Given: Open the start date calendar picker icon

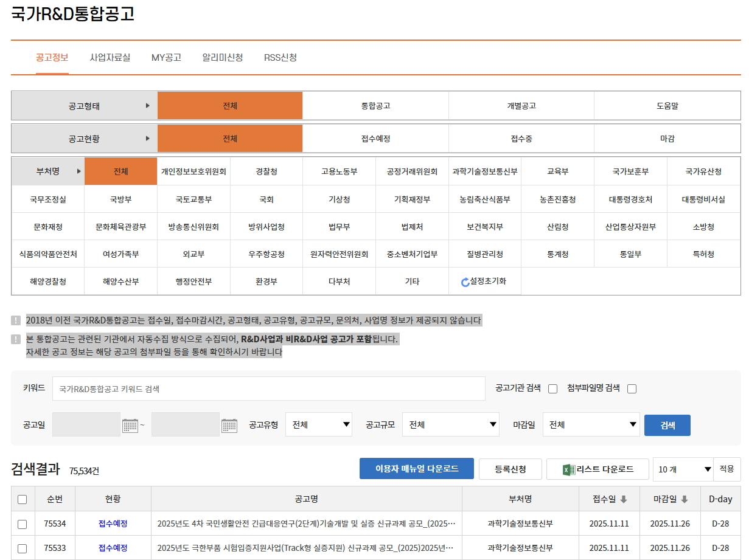Looking at the screenshot, I should pos(130,425).
